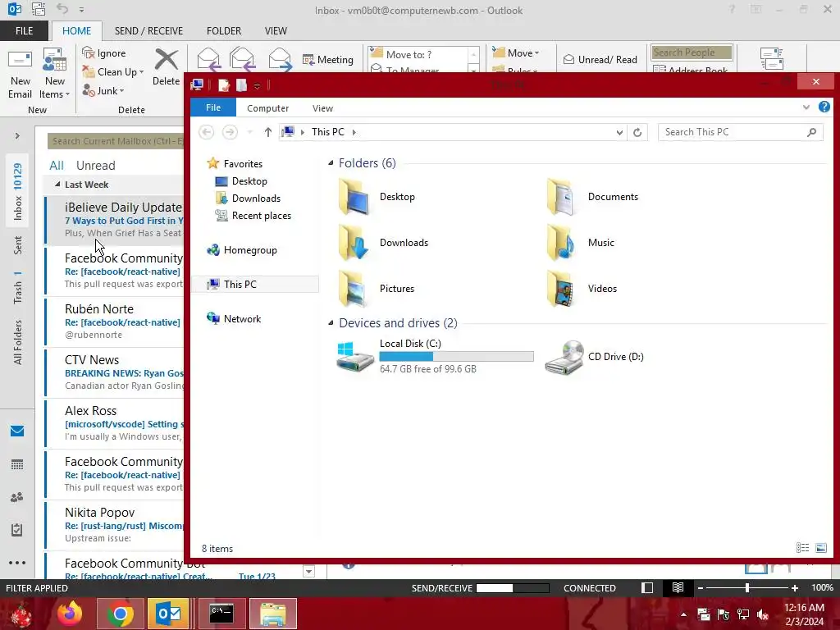Switch Explorer to large icons view
840x630 pixels.
click(x=821, y=547)
